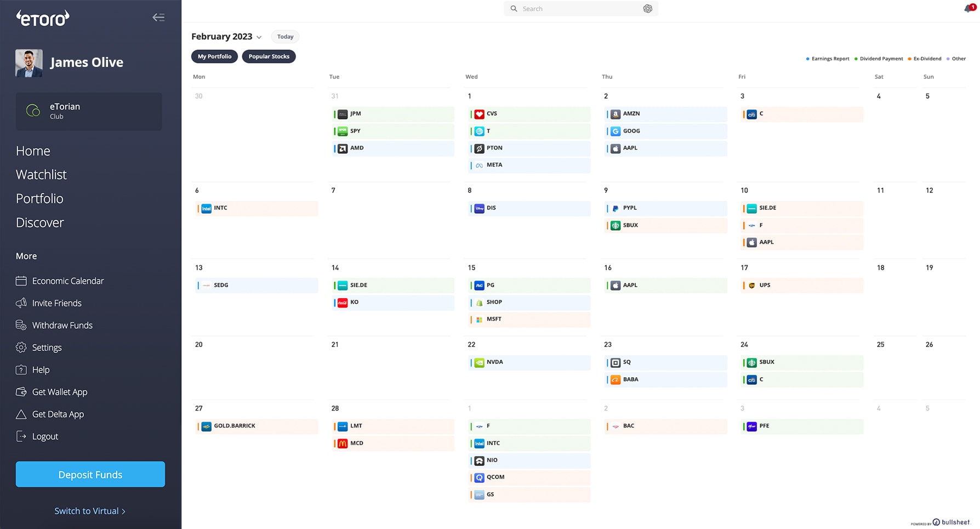980x529 pixels.
Task: Click the bullsheet powered-by link
Action: point(941,522)
